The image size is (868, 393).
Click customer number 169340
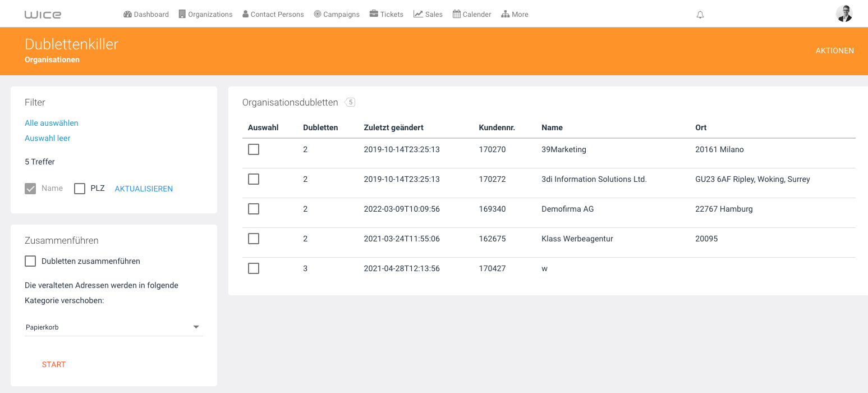coord(492,209)
